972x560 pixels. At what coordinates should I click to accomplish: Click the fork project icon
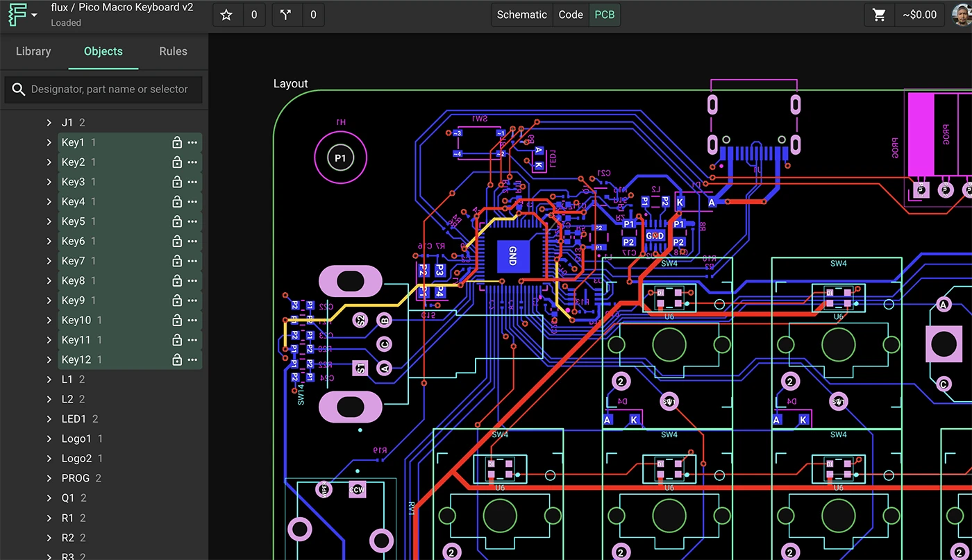[x=286, y=15]
